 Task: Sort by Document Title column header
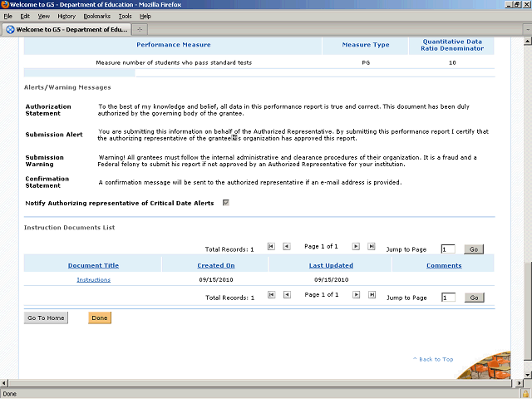(93, 266)
